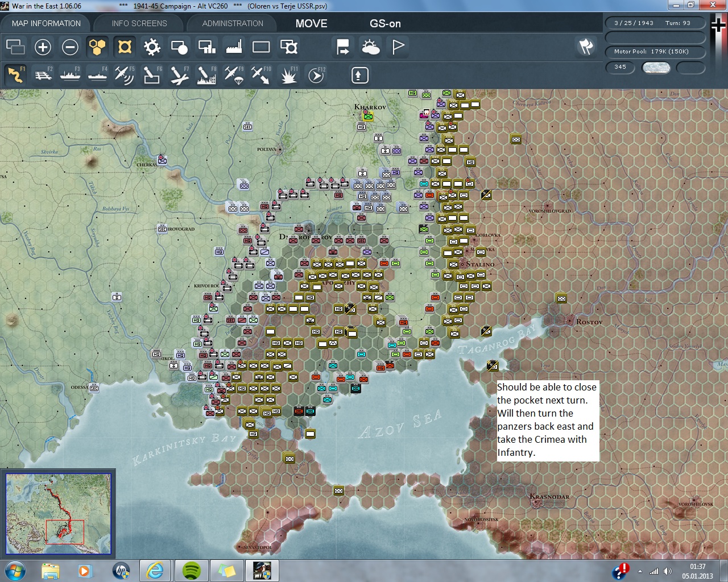Click the flag with arrow button
Viewport: 728px width, 582px height.
tap(343, 47)
